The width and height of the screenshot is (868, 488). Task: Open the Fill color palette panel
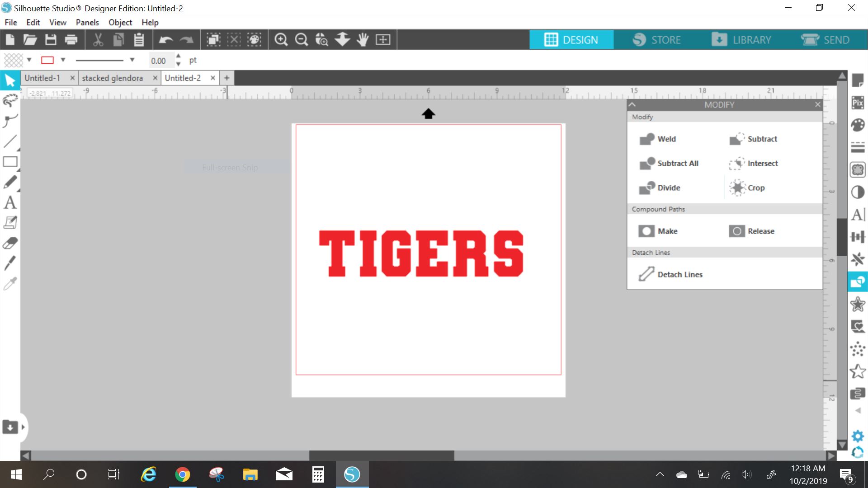pyautogui.click(x=858, y=125)
